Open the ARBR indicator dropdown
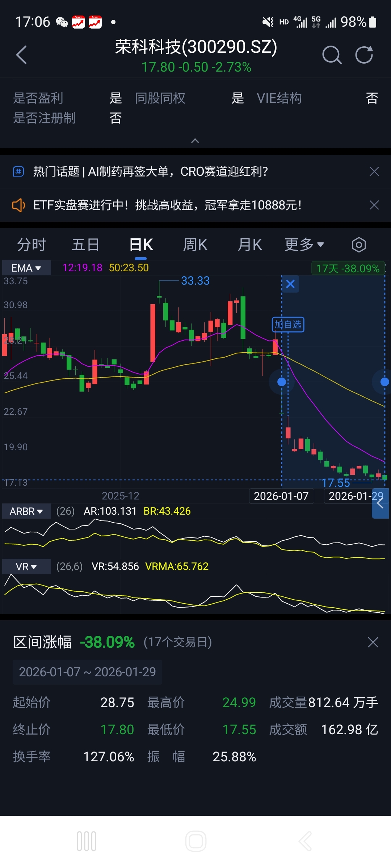Image resolution: width=391 pixels, height=868 pixels. click(x=26, y=511)
